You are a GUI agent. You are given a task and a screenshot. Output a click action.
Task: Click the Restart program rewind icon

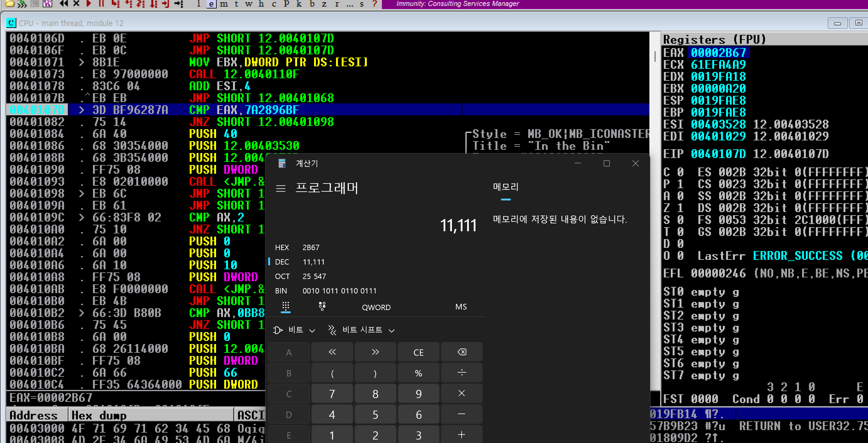63,3
